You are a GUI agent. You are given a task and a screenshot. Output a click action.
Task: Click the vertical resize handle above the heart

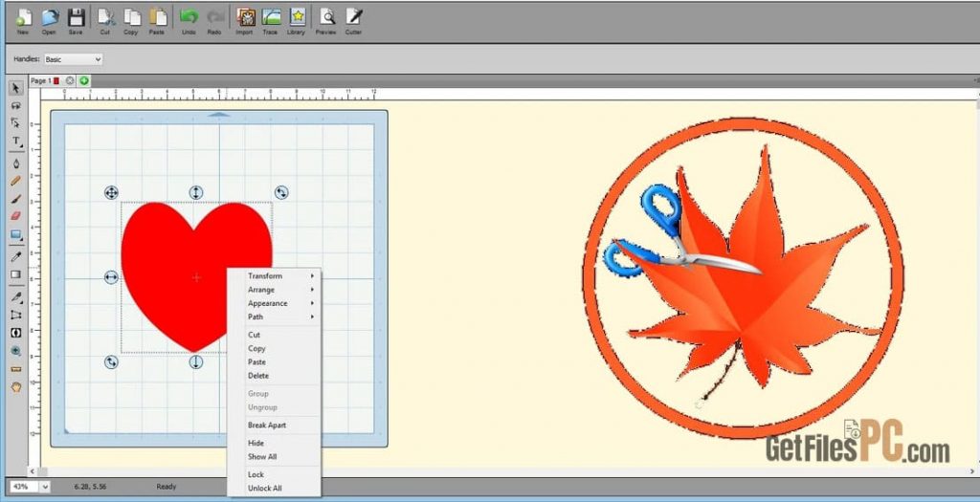[x=196, y=192]
